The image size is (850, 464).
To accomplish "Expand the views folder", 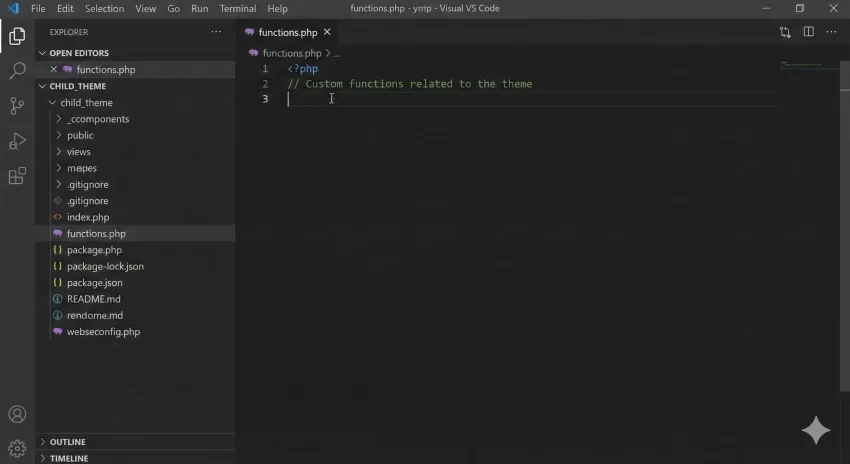I will point(59,152).
